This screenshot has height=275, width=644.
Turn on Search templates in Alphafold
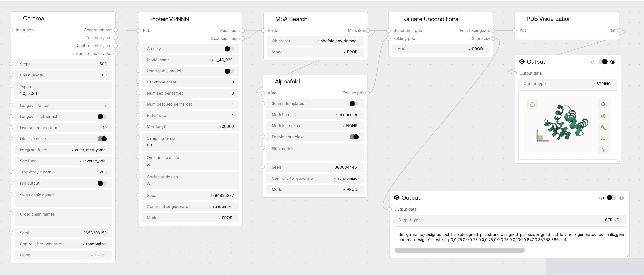[x=354, y=104]
